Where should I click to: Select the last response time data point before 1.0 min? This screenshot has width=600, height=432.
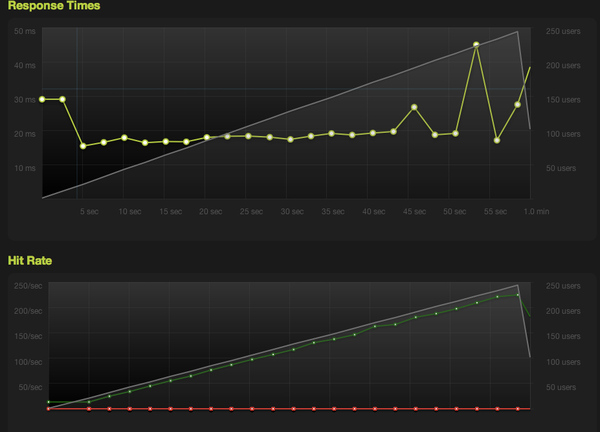[517, 104]
